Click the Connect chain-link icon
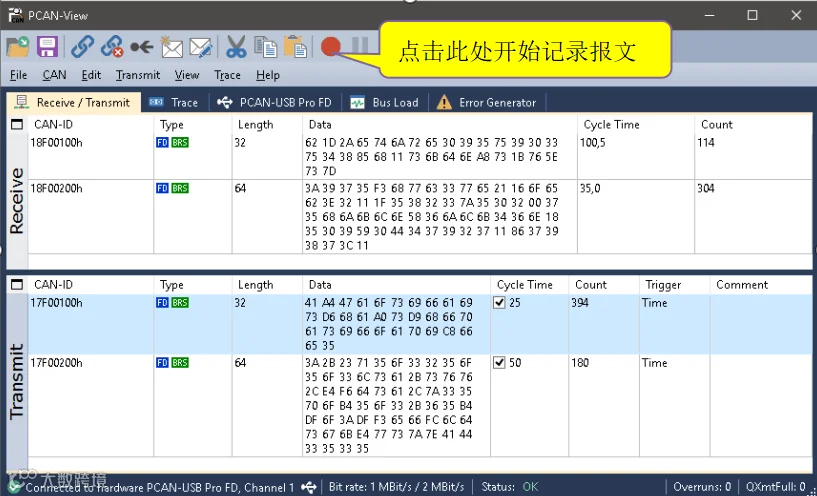Viewport: 817px width, 496px height. coord(82,47)
